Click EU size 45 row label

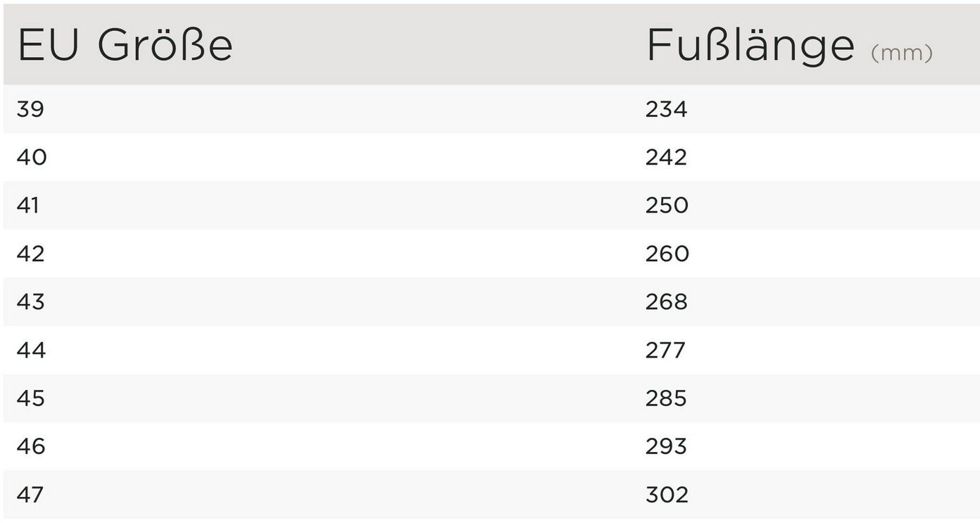pos(31,398)
